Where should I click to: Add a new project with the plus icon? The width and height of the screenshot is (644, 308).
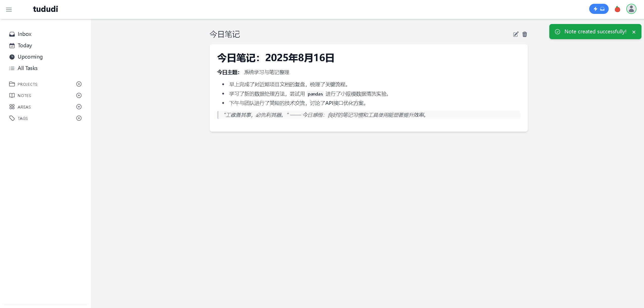79,84
